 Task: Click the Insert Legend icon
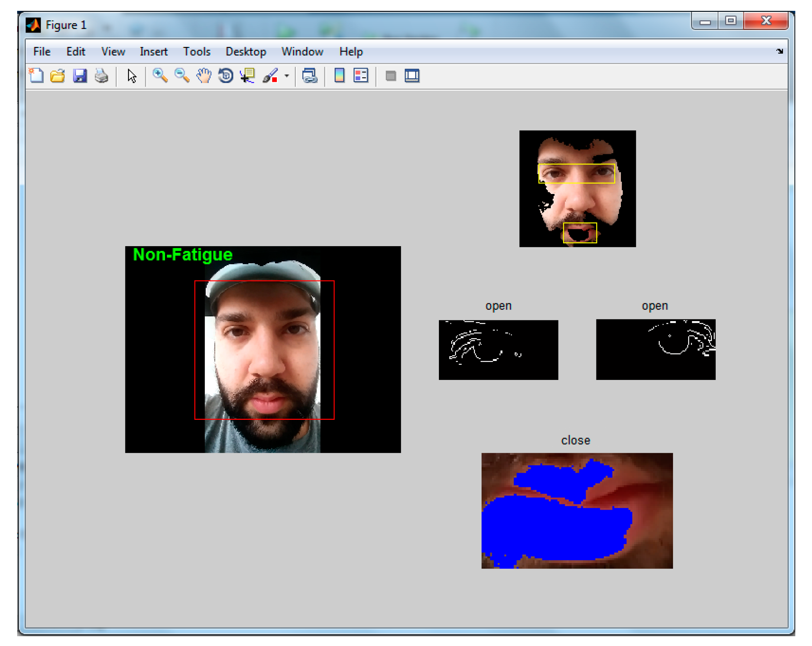point(361,76)
